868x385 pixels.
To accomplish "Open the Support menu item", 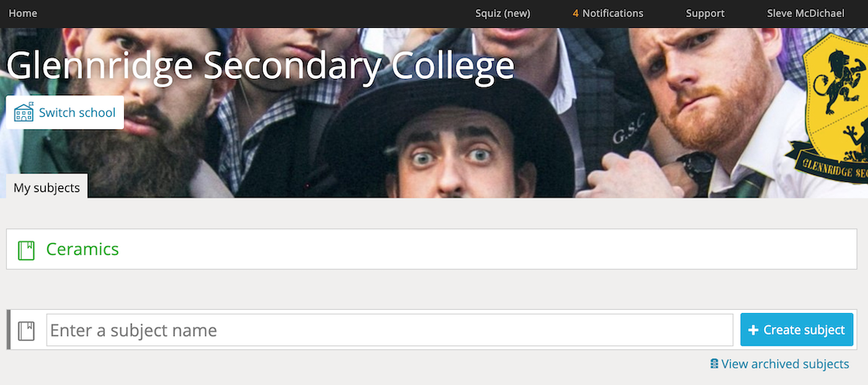I will pos(705,13).
